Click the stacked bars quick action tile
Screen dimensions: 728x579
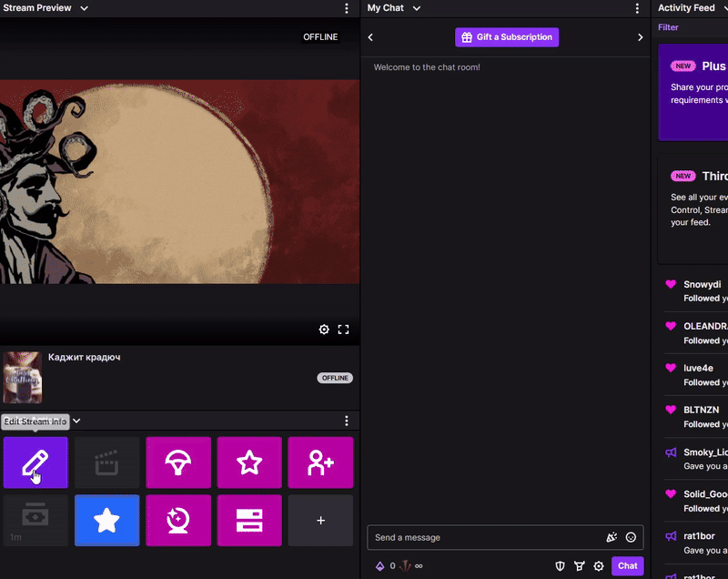pos(249,520)
